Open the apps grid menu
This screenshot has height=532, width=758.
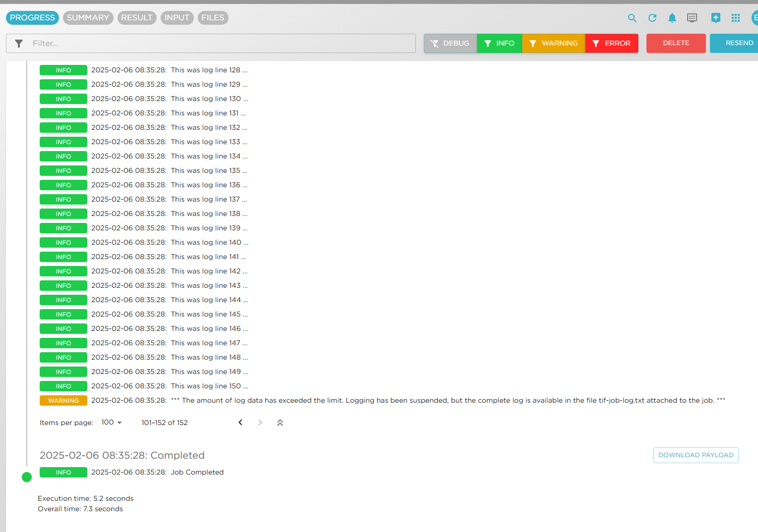pyautogui.click(x=736, y=18)
